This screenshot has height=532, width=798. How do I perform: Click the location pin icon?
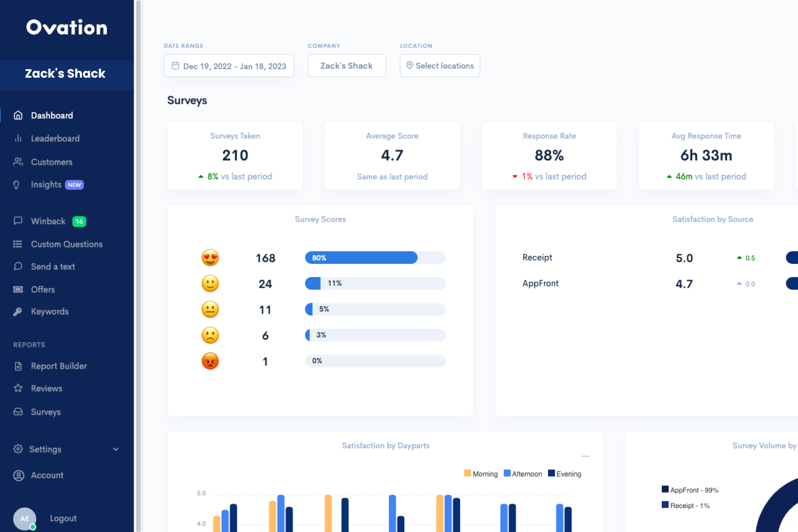tap(410, 65)
